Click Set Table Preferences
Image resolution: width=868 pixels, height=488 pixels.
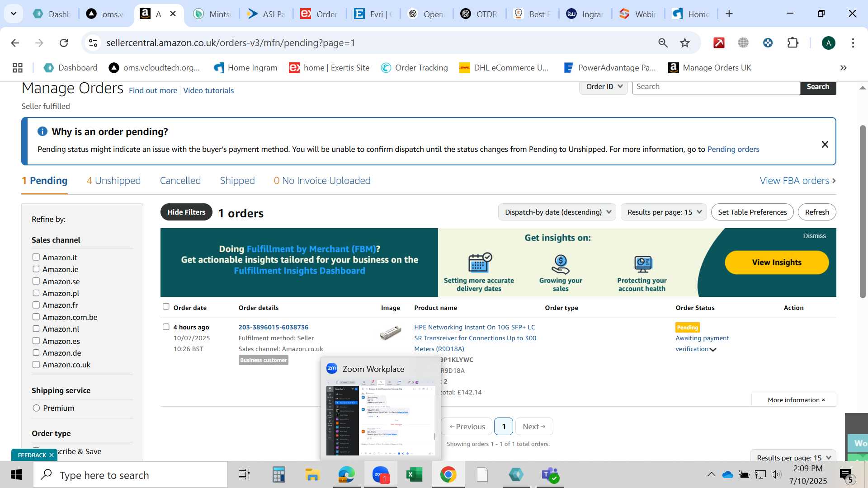[752, 212]
